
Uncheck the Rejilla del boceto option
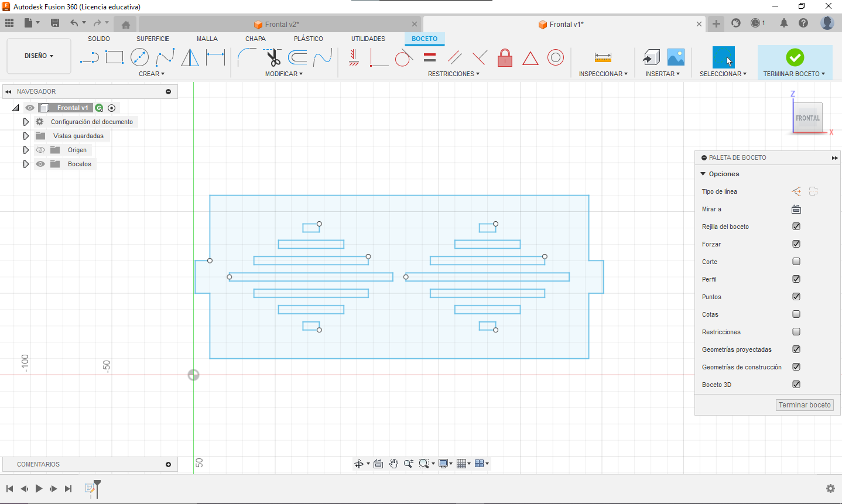tap(796, 227)
